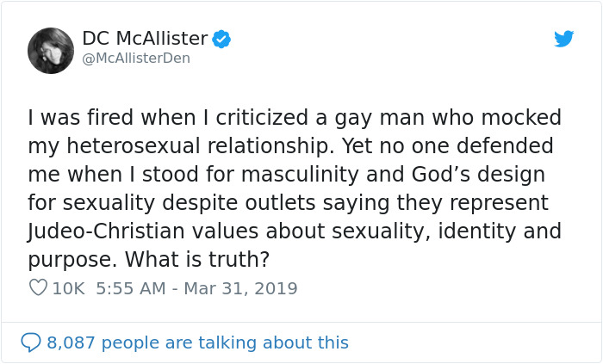Viewport: 603px width, 364px height.
Task: Click the tweet's first line "I was fired"
Action: click(80, 118)
